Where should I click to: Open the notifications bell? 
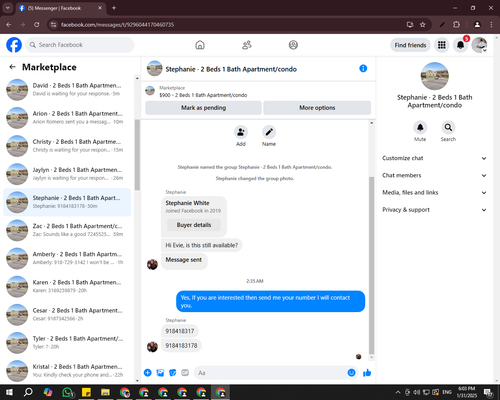click(460, 45)
